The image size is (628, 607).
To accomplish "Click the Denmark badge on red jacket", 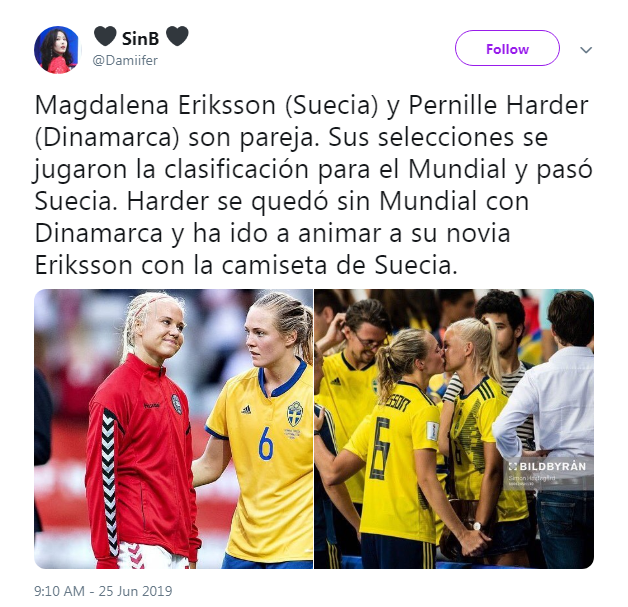I will [177, 404].
